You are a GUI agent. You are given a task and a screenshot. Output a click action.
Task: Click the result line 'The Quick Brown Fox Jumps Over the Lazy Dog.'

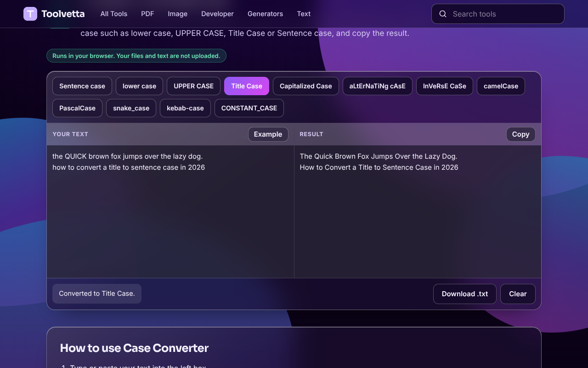coord(379,156)
